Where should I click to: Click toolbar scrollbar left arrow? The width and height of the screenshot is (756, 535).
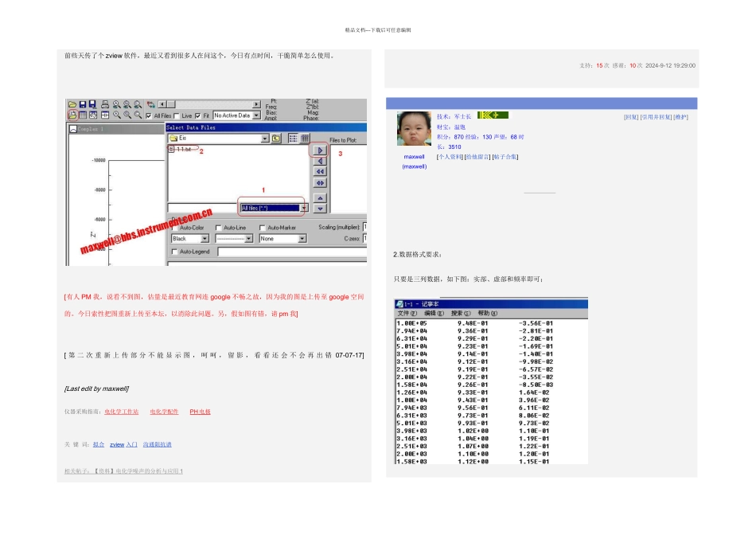162,104
